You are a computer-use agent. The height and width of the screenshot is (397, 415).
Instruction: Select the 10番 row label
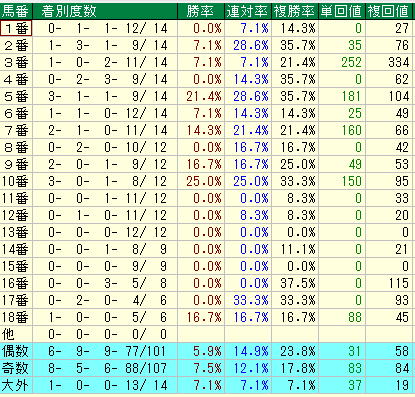[x=16, y=181]
